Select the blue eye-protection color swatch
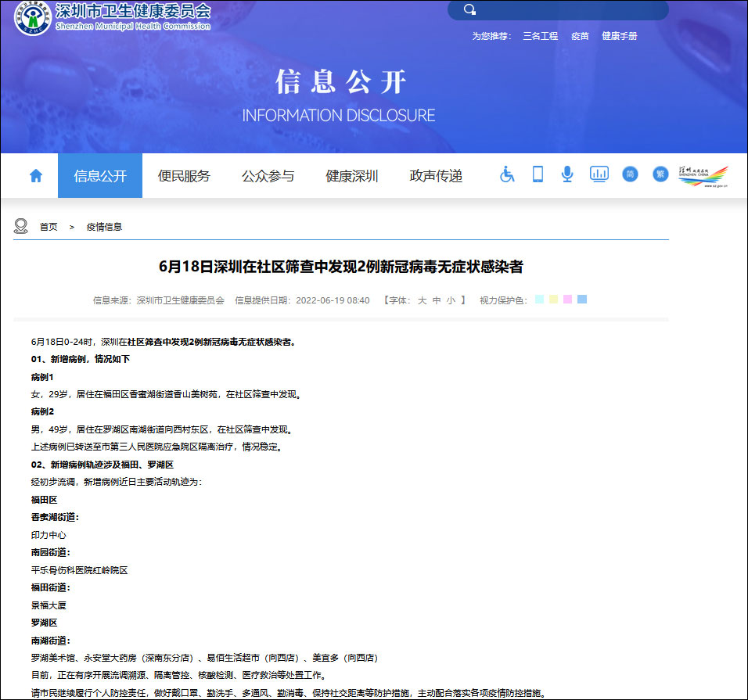Screen dimensions: 748x700 (x=581, y=299)
